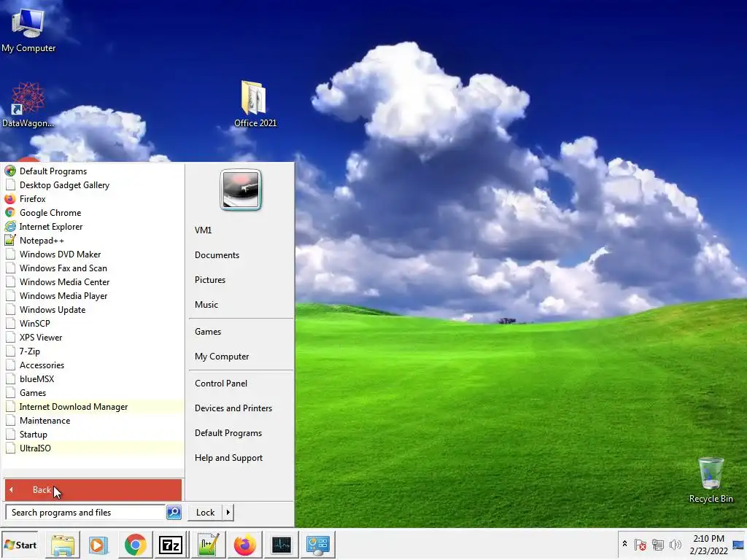747x560 pixels.
Task: Go Back to the pinned programs view
Action: 93,489
